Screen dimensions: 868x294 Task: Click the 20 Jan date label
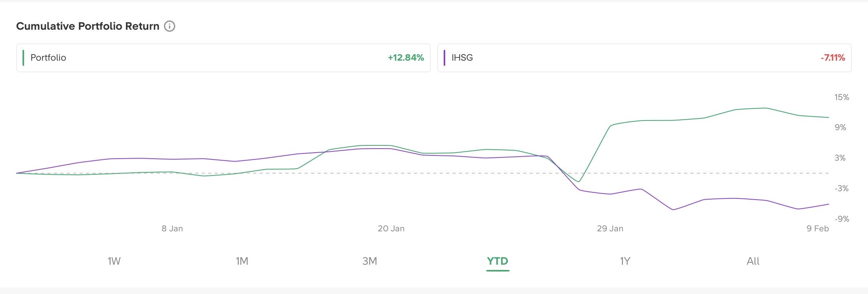pos(391,229)
